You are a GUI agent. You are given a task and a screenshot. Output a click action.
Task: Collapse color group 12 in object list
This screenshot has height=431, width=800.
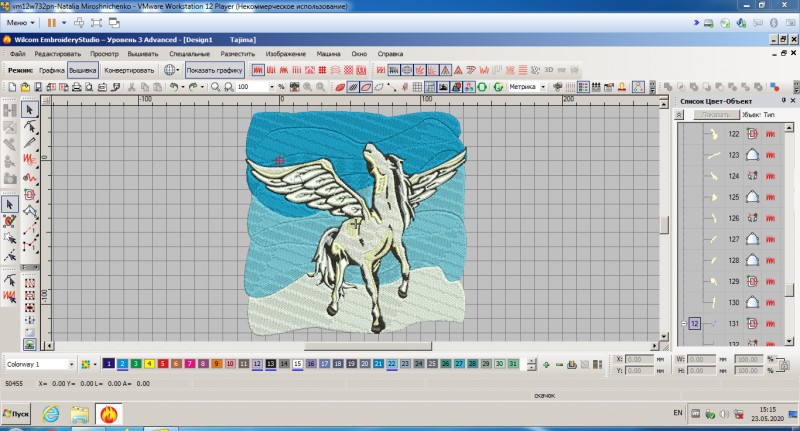[684, 323]
